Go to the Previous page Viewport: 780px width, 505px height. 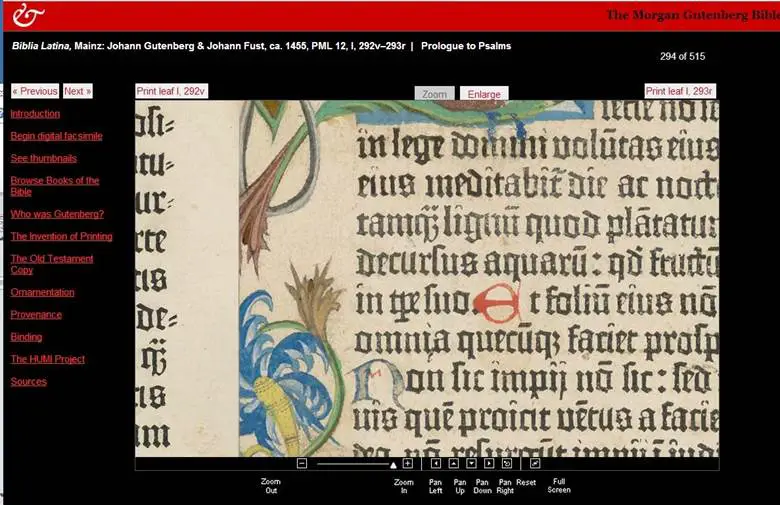(x=35, y=91)
